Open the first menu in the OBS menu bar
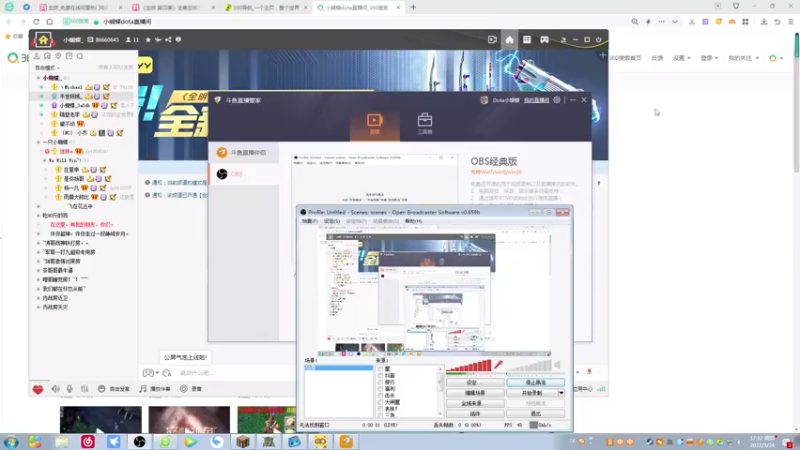 (310, 221)
